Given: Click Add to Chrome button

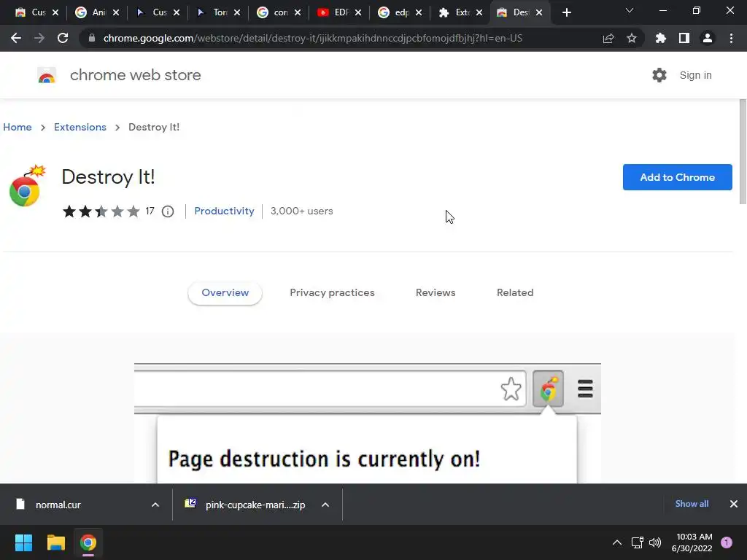Looking at the screenshot, I should pyautogui.click(x=677, y=177).
